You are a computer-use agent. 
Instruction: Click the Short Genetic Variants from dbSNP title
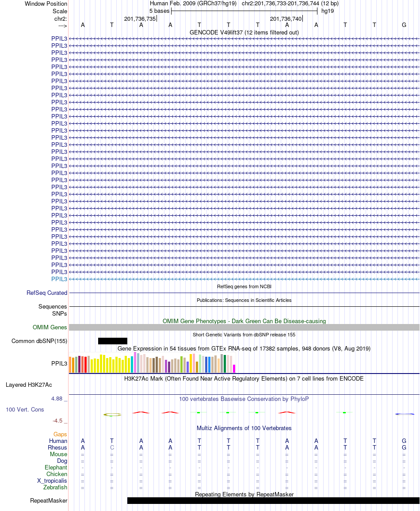244,335
